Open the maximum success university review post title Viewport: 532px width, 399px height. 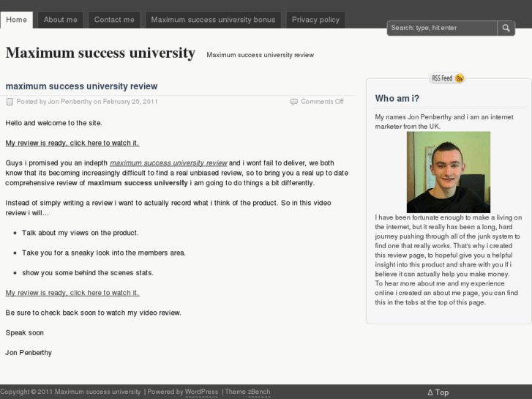point(81,86)
